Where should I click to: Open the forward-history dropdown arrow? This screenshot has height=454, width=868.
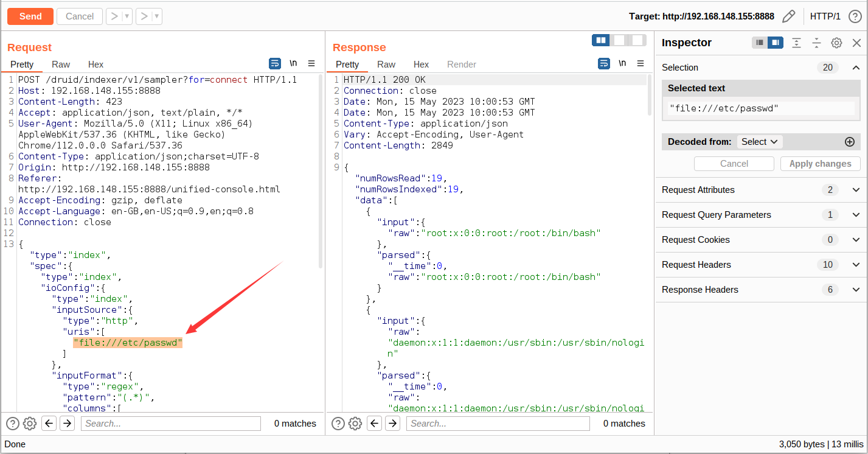[158, 16]
